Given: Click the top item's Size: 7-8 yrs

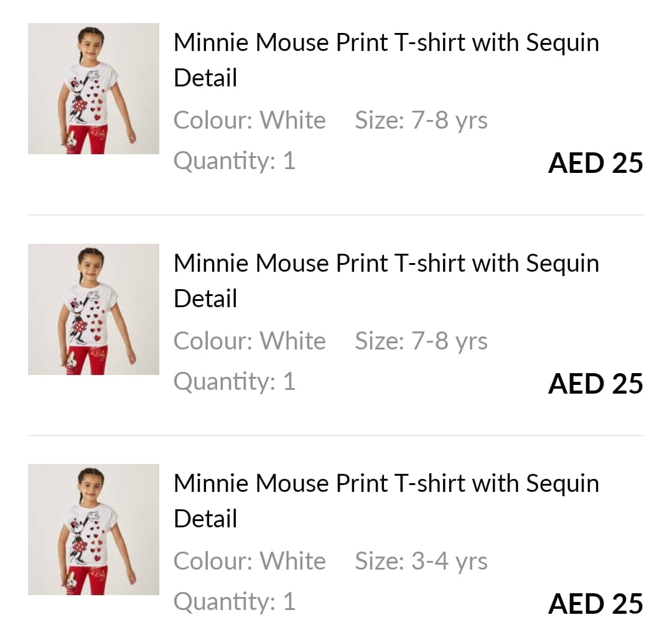Looking at the screenshot, I should coord(421,120).
